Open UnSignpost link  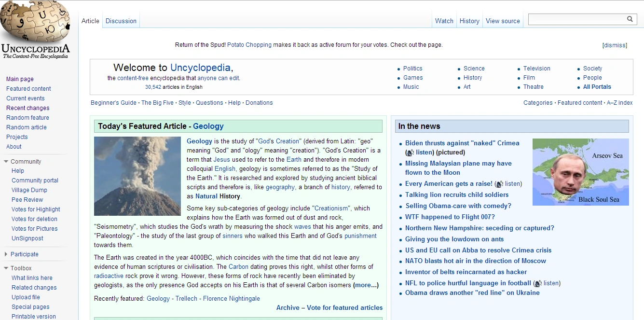pos(27,238)
